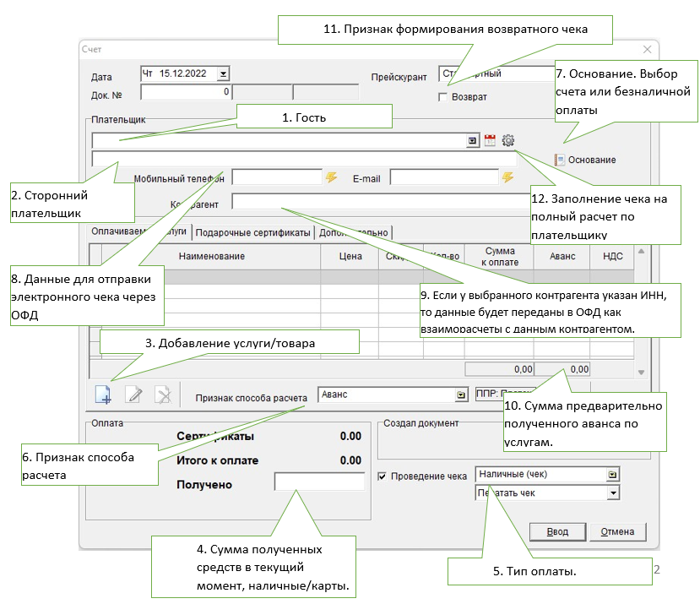The width and height of the screenshot is (700, 604).
Task: Expand the Наличные (чек) payment type dropdown
Action: tap(613, 476)
